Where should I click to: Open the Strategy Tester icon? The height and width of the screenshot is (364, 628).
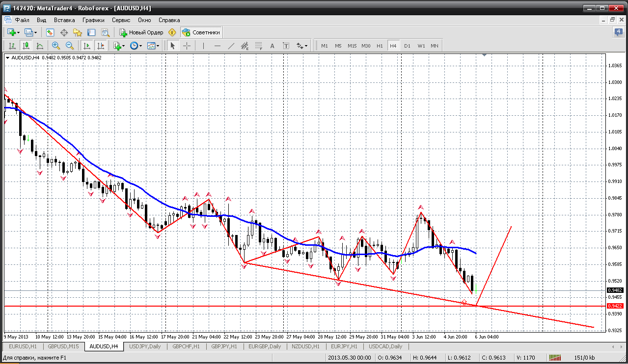pos(105,32)
